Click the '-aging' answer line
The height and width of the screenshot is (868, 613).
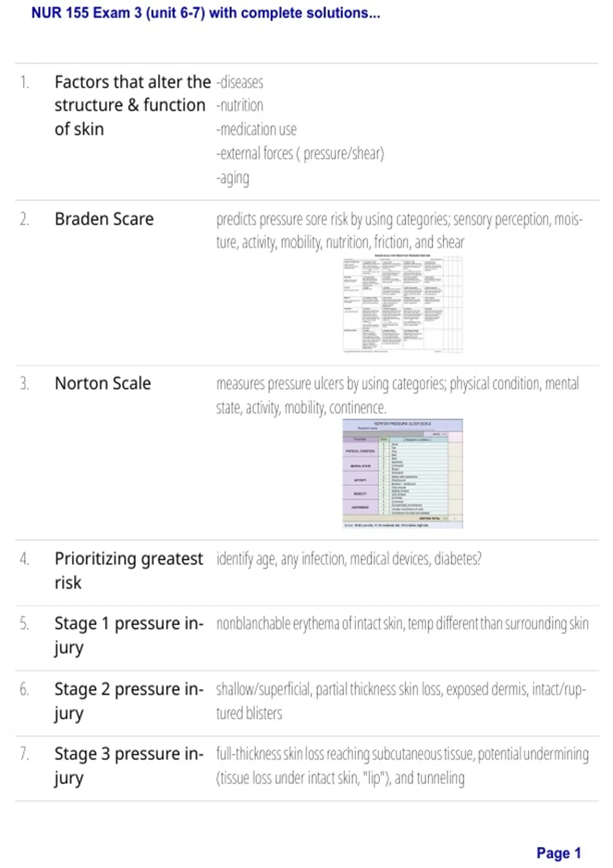pos(232,178)
